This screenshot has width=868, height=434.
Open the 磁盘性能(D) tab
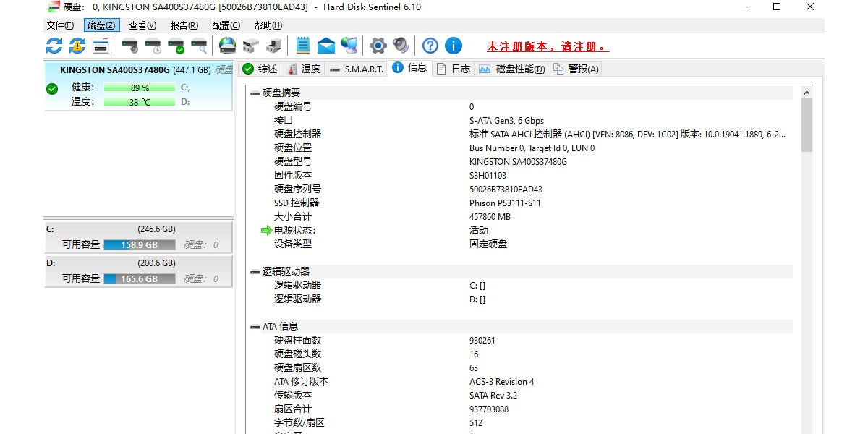point(512,69)
